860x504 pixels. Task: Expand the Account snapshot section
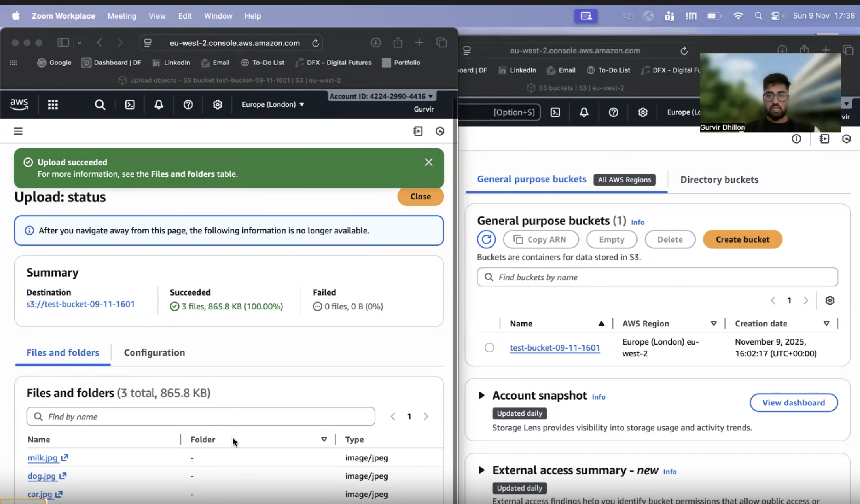481,395
